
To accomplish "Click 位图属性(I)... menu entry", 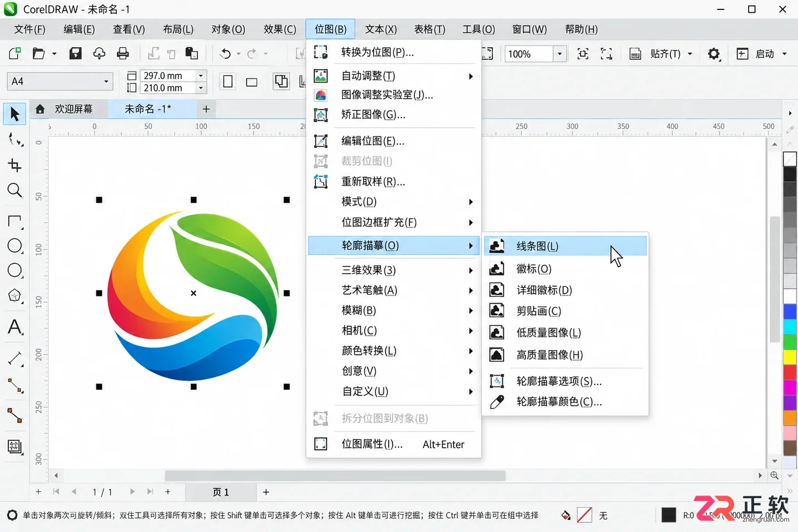I will click(393, 444).
